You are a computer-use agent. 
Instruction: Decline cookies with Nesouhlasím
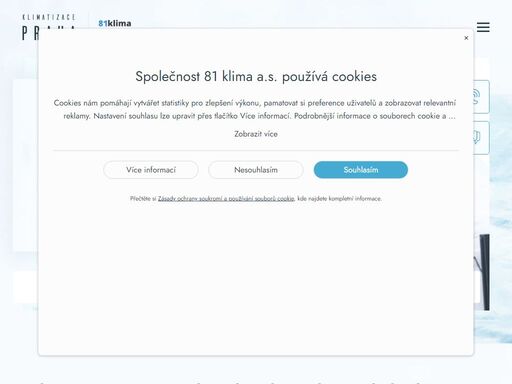pos(256,170)
